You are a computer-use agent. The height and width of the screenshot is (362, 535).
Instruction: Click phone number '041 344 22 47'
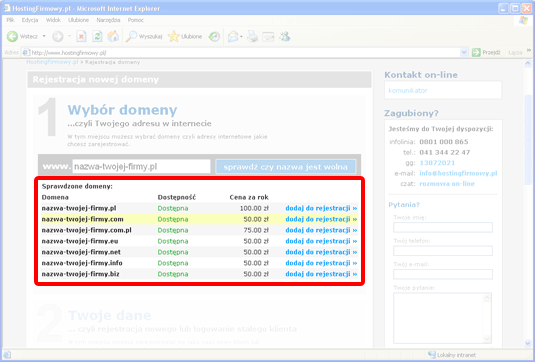coord(445,152)
